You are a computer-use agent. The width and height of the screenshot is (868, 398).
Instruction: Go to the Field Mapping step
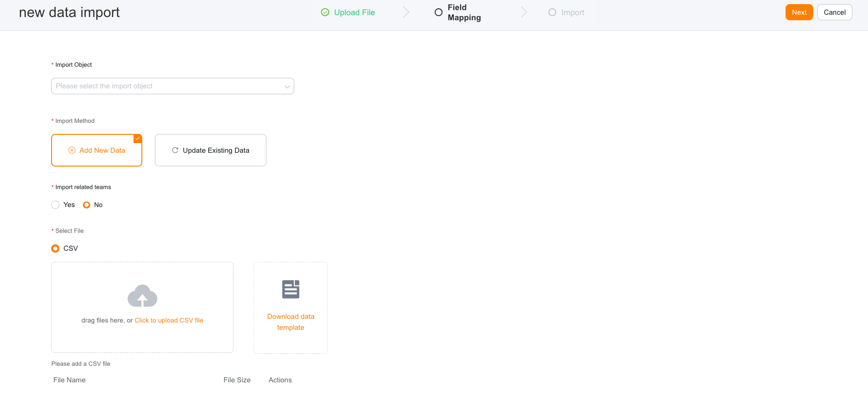click(x=464, y=12)
